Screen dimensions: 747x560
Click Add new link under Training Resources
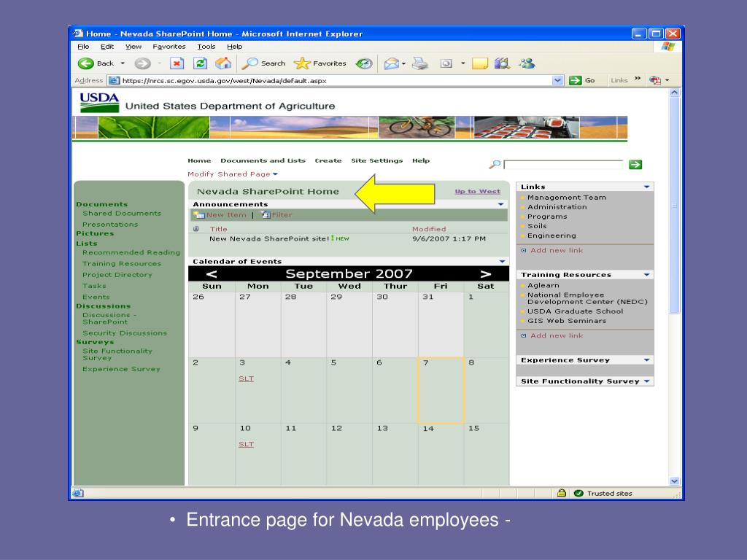tap(557, 335)
